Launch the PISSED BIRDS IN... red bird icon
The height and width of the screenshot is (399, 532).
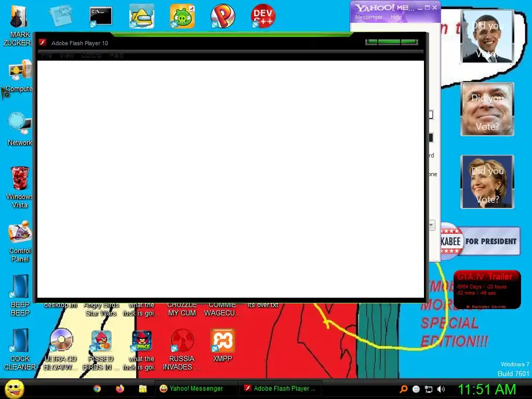pos(101,350)
